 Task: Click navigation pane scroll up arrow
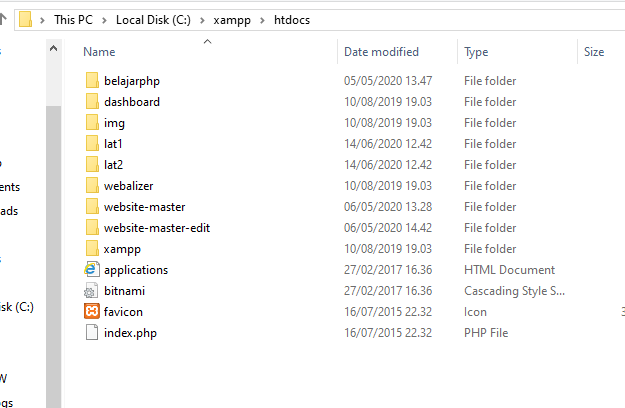coord(53,49)
